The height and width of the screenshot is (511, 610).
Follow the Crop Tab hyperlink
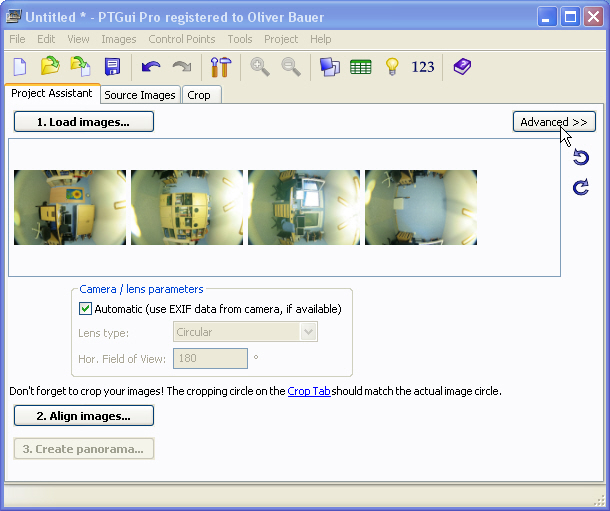point(309,391)
